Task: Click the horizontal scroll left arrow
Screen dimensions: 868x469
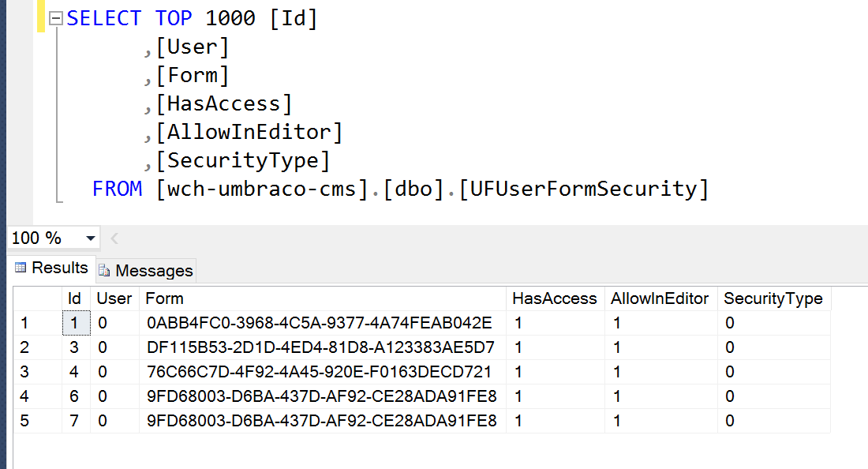Action: [x=114, y=238]
